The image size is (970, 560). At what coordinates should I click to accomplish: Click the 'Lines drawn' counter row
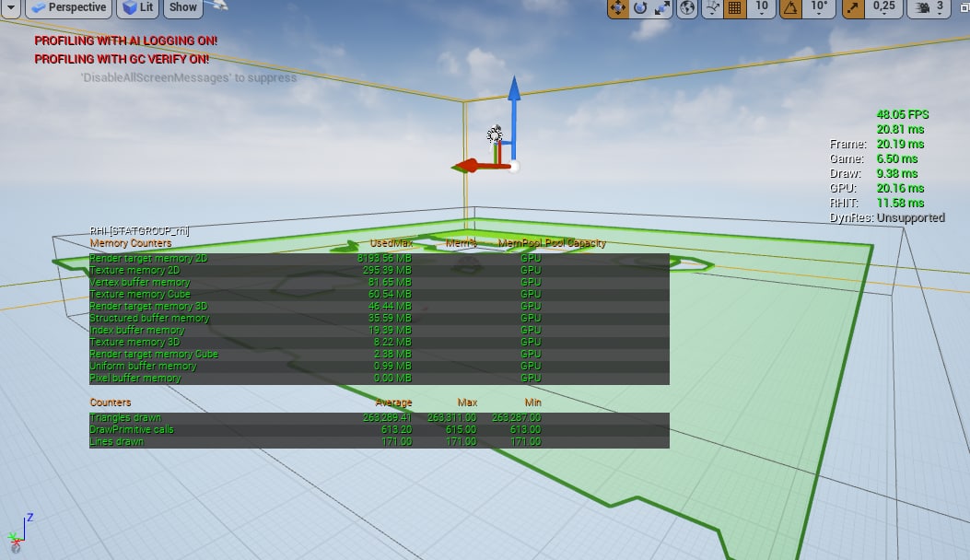pyautogui.click(x=380, y=442)
